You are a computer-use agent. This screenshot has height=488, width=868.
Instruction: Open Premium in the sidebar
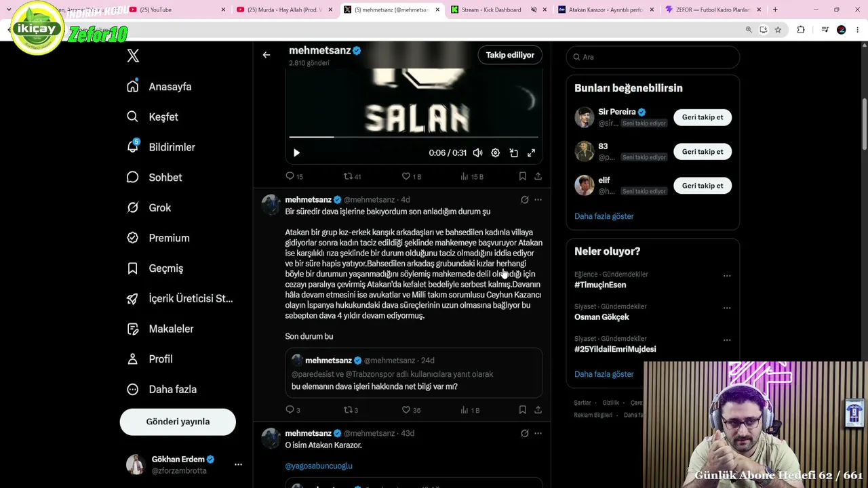(x=158, y=238)
